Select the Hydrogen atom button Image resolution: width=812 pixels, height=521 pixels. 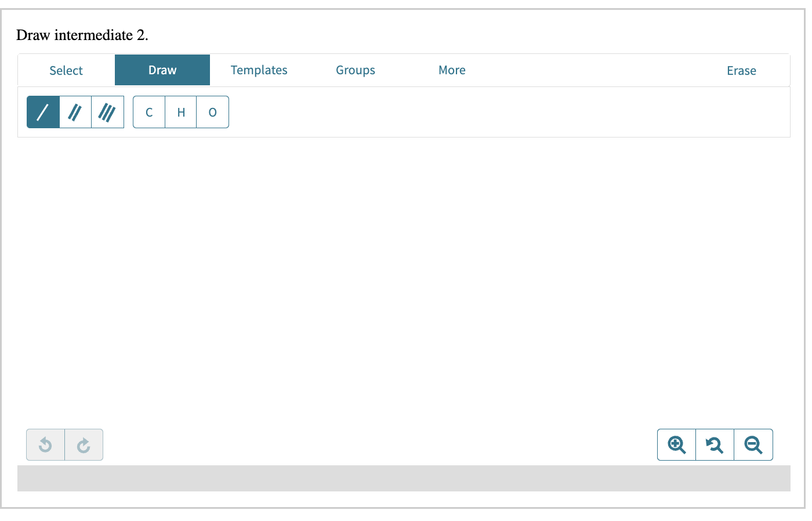[x=180, y=111]
